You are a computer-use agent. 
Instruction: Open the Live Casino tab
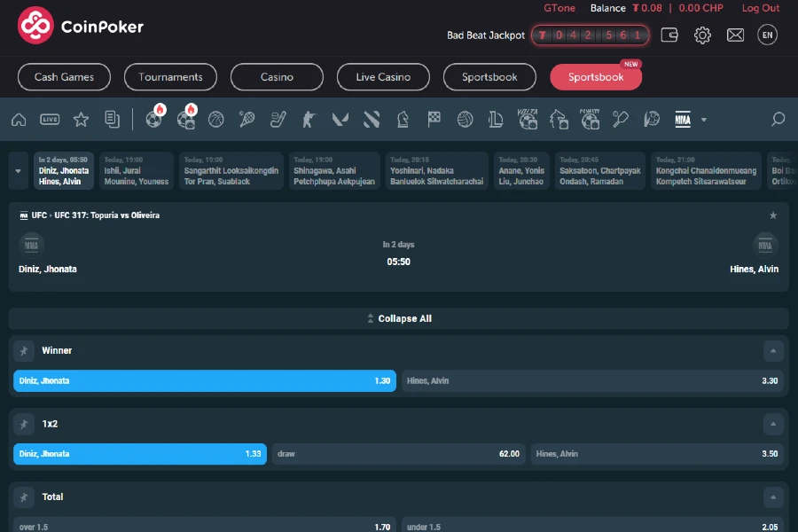(383, 77)
